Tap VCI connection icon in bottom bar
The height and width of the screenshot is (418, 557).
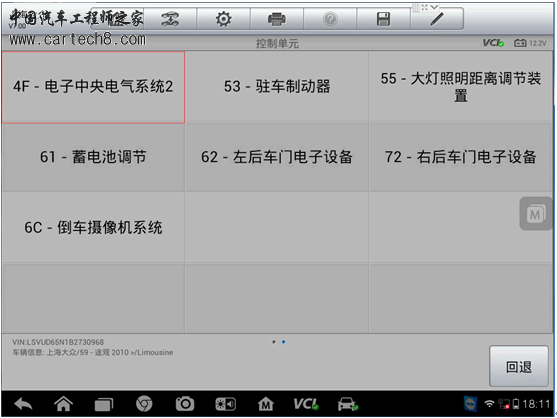click(306, 404)
